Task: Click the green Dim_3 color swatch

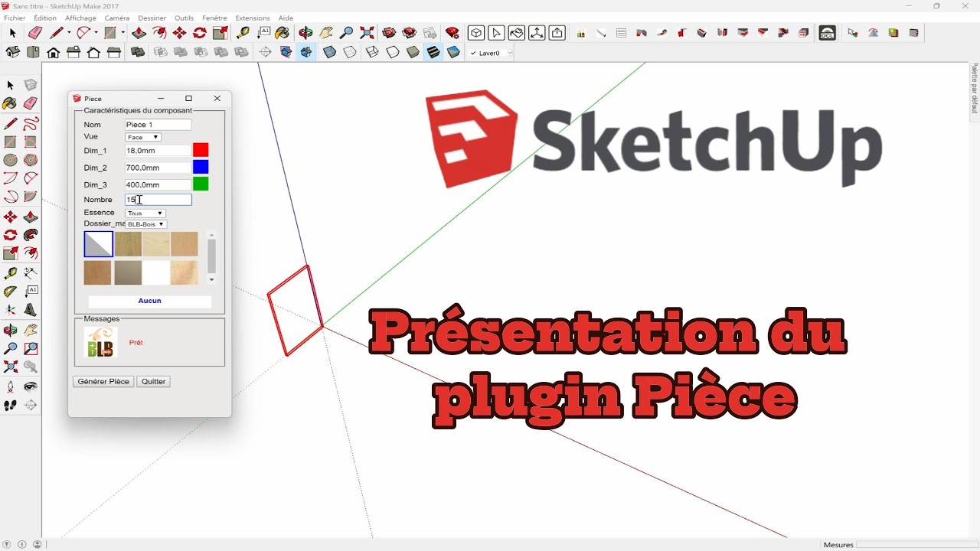Action: [x=201, y=184]
